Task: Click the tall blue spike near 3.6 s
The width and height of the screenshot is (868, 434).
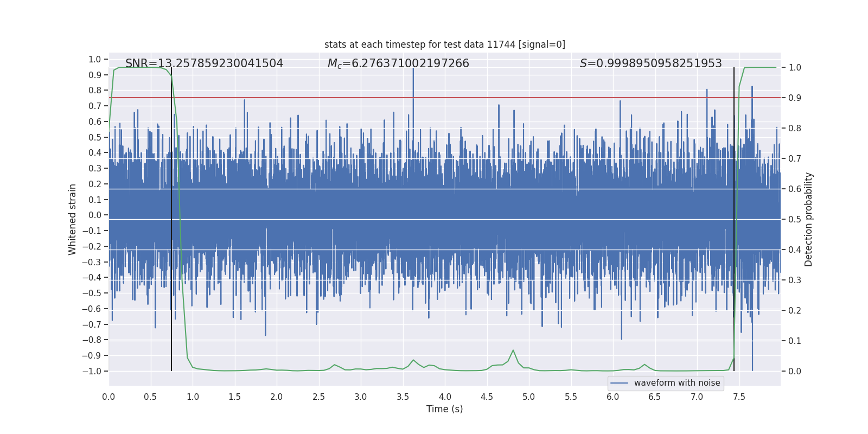Action: point(413,81)
